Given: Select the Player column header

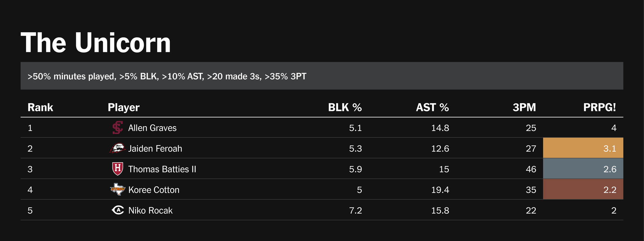Looking at the screenshot, I should pos(124,107).
